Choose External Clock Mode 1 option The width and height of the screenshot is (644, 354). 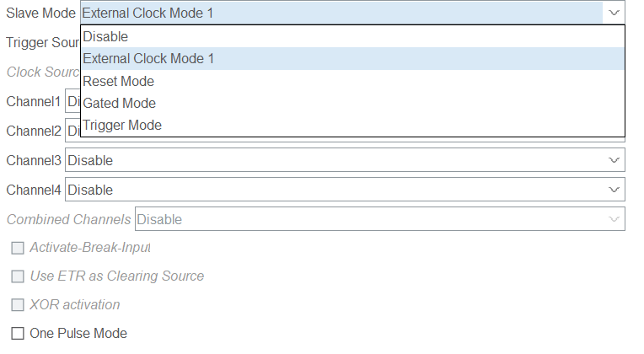(148, 59)
